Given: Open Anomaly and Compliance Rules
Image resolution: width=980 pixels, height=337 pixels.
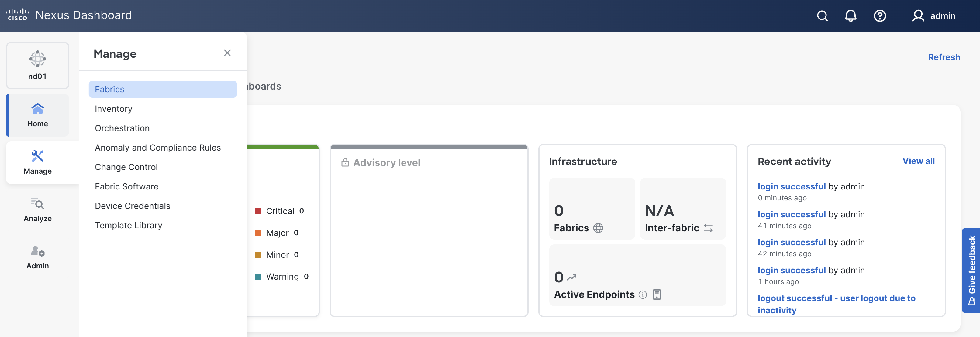Looking at the screenshot, I should [157, 148].
